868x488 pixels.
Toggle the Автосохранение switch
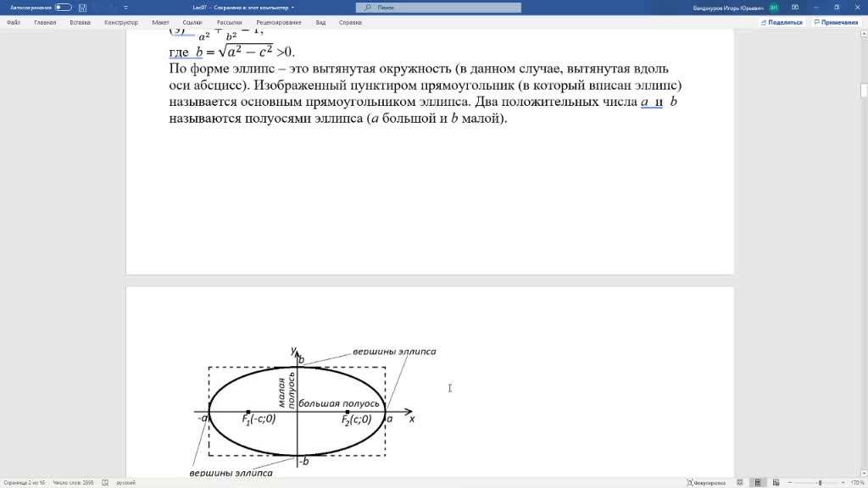63,8
